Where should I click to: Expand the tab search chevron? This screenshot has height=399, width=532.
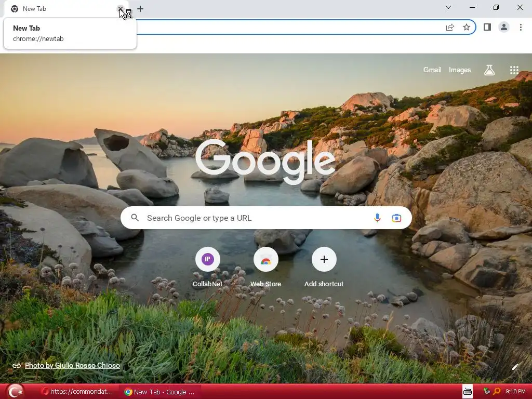point(448,7)
